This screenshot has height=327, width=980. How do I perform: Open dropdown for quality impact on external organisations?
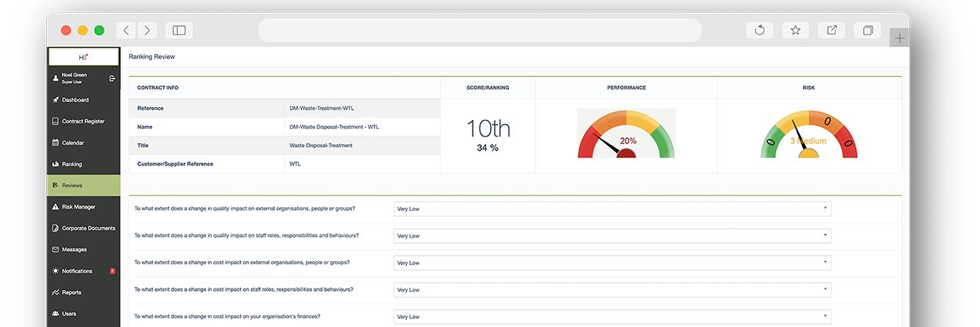612,209
